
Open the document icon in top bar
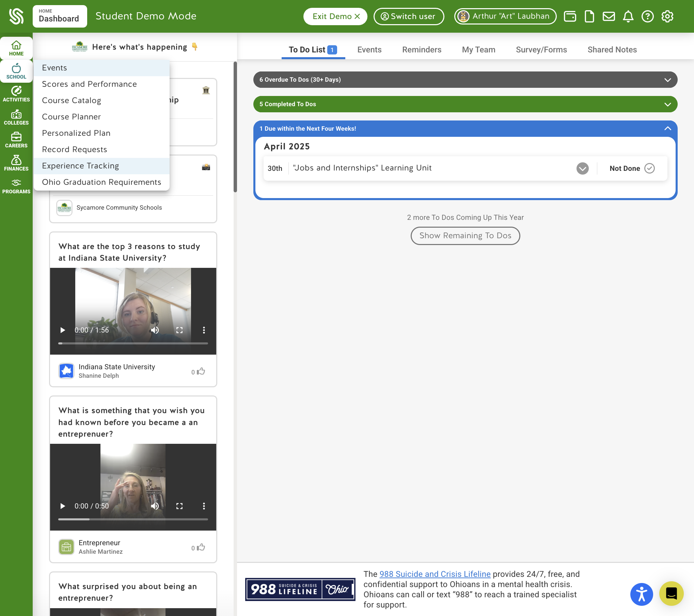tap(589, 16)
